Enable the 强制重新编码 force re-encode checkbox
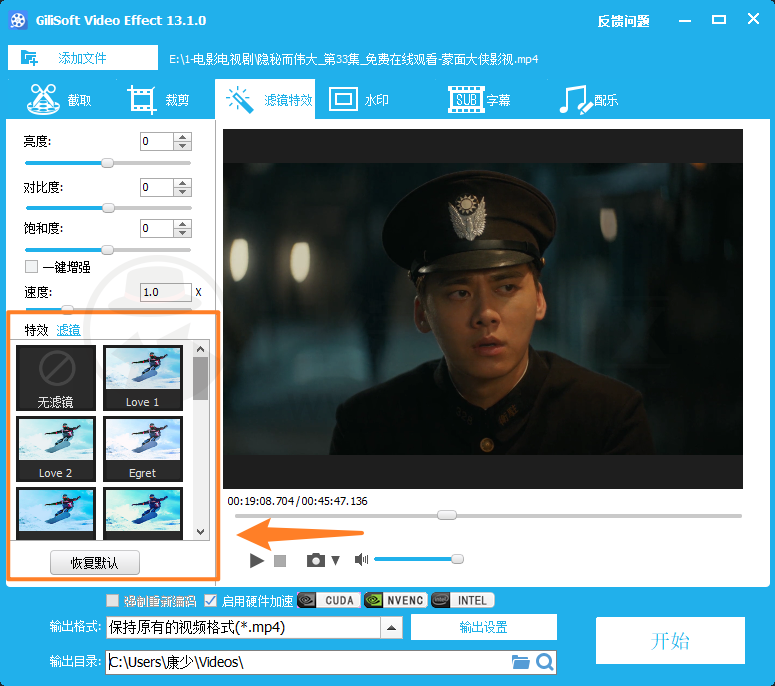Image resolution: width=775 pixels, height=686 pixels. click(x=113, y=600)
